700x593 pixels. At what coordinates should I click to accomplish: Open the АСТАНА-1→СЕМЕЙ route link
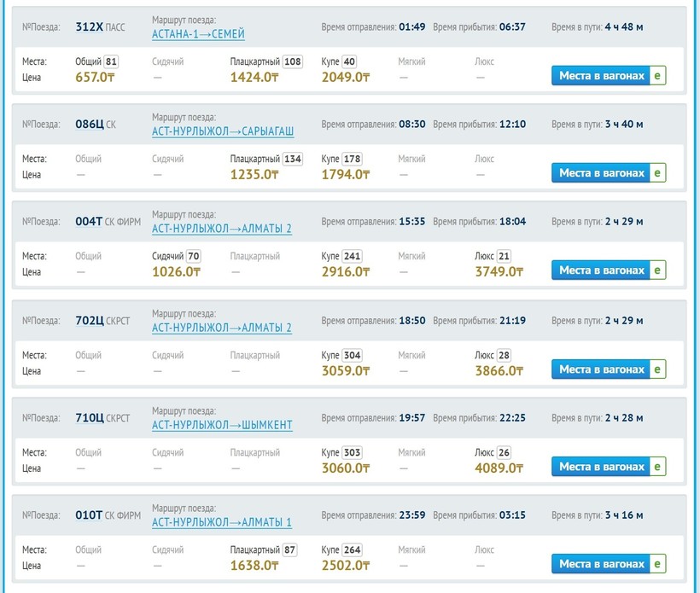click(198, 34)
